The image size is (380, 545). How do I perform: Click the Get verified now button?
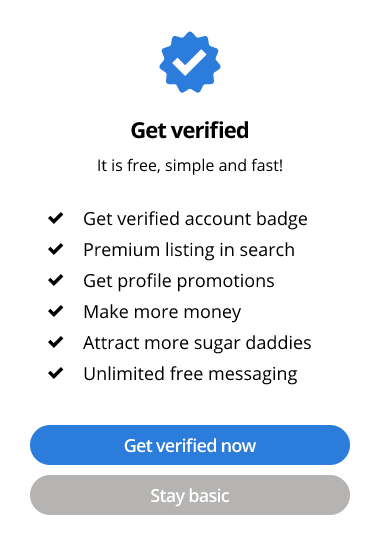point(190,445)
